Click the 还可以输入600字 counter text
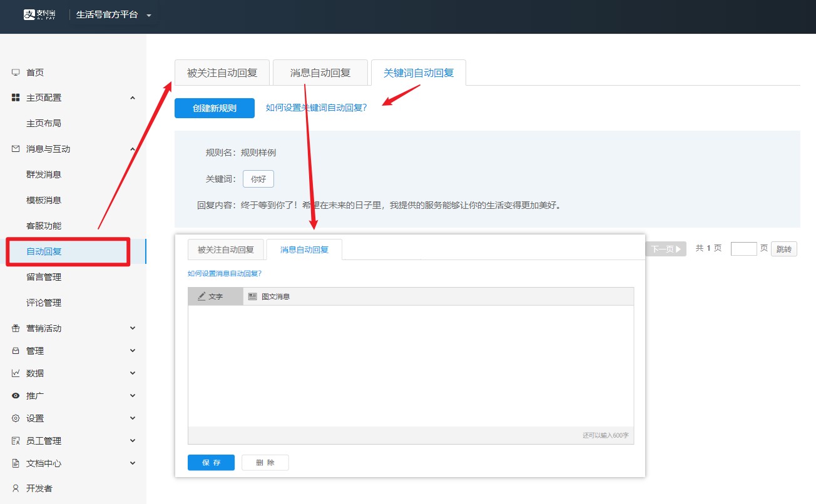 (x=606, y=435)
